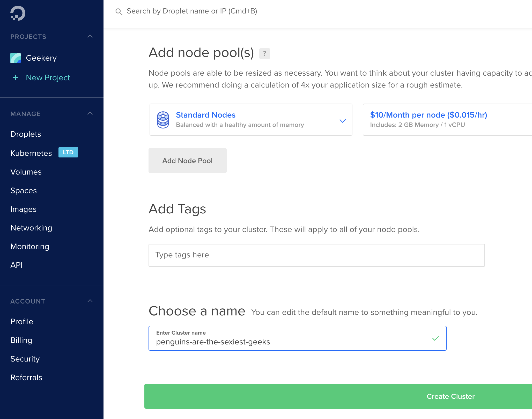Click the DigitalOcean logo icon
Image resolution: width=532 pixels, height=419 pixels.
tap(18, 13)
